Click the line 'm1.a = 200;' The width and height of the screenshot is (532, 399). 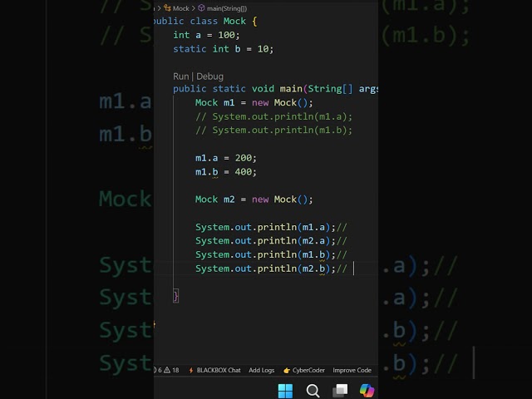(225, 158)
